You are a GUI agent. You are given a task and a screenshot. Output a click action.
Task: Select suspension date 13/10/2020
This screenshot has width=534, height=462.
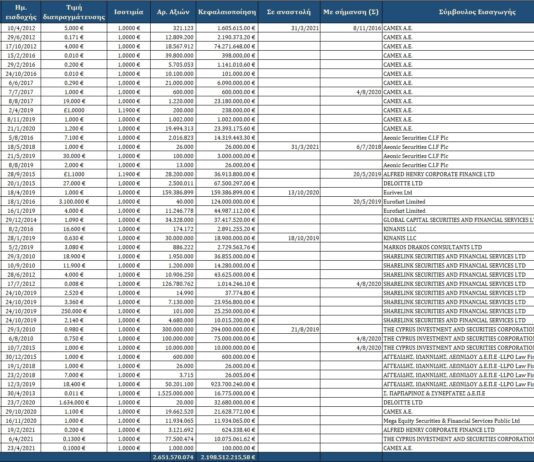click(303, 193)
